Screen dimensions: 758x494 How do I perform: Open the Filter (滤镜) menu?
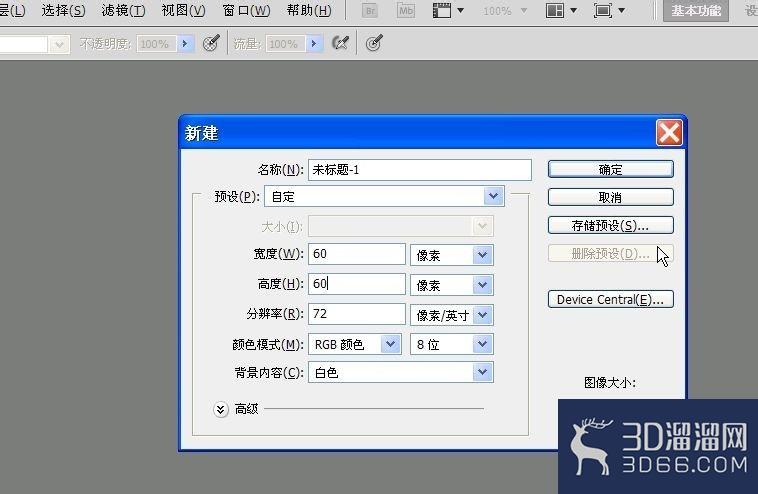[123, 10]
